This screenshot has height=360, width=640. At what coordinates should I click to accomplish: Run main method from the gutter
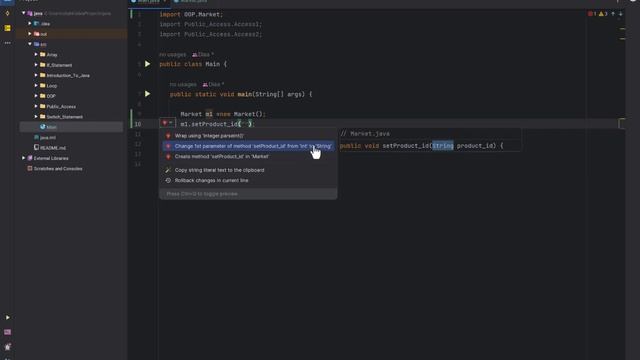tap(147, 94)
